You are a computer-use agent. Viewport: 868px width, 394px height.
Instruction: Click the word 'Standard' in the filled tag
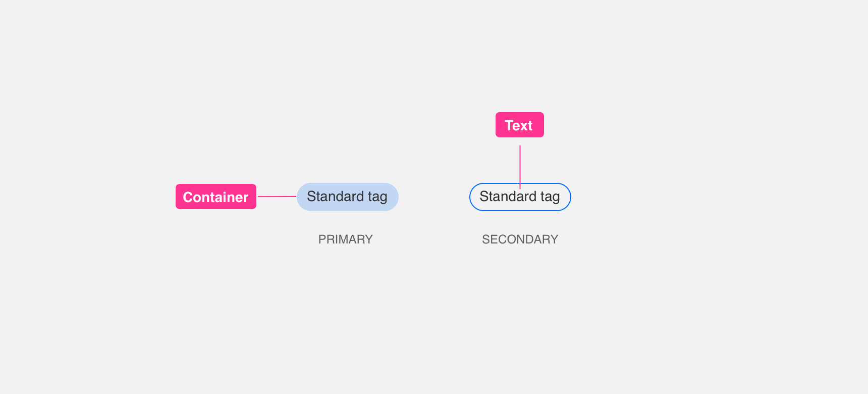tap(336, 196)
